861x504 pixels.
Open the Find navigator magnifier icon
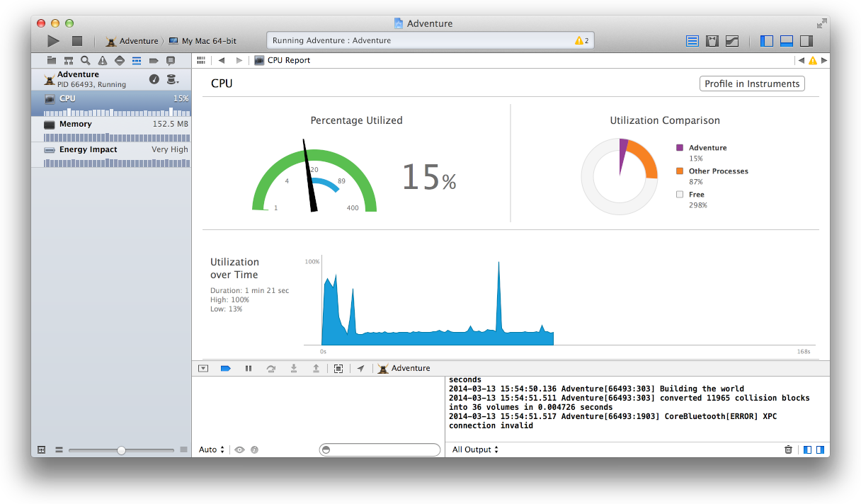point(86,60)
